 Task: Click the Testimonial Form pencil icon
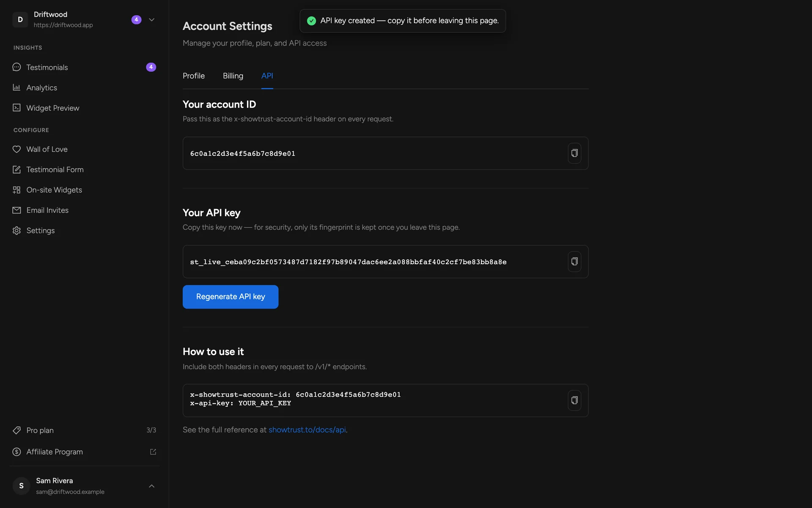(16, 169)
